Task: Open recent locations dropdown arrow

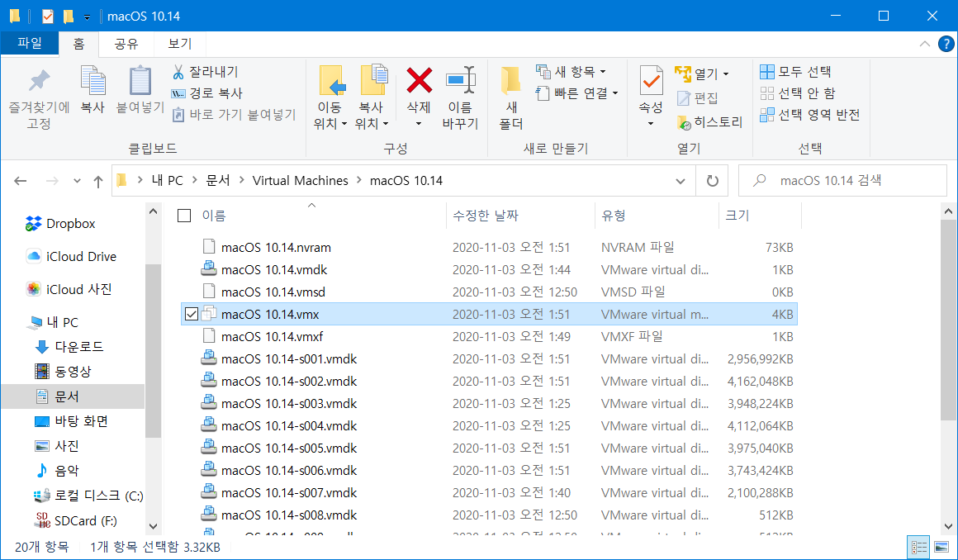Action: pos(77,181)
